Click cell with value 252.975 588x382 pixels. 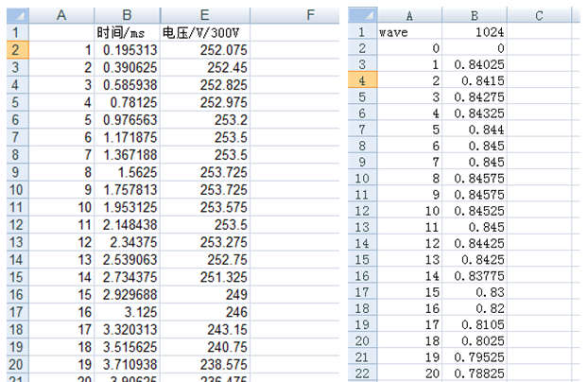click(x=205, y=102)
